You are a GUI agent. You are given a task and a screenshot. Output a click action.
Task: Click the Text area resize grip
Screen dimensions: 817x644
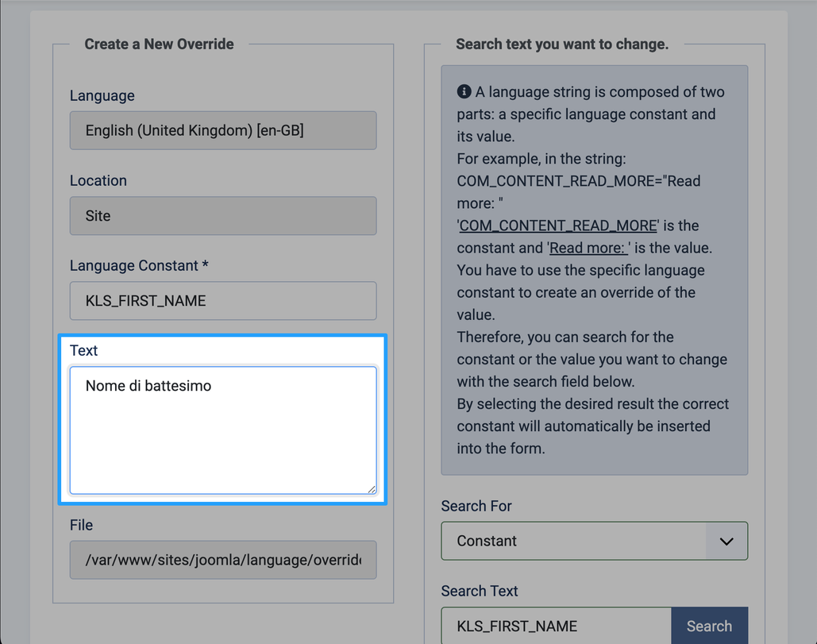click(x=372, y=488)
